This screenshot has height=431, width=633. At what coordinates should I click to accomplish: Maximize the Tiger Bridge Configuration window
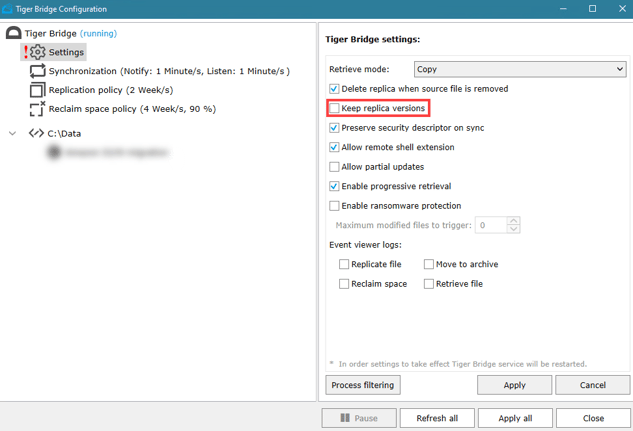pos(592,9)
